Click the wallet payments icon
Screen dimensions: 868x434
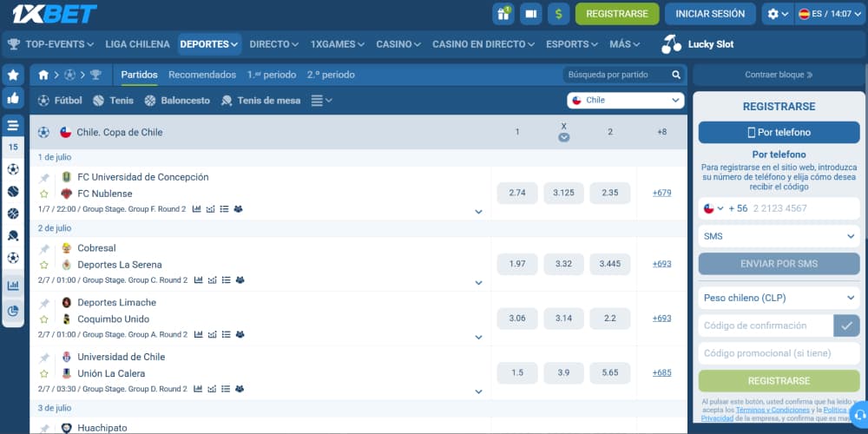click(x=531, y=14)
